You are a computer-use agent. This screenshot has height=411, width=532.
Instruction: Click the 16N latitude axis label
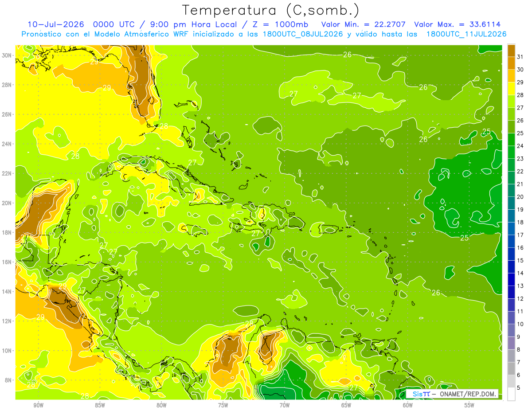(x=7, y=262)
